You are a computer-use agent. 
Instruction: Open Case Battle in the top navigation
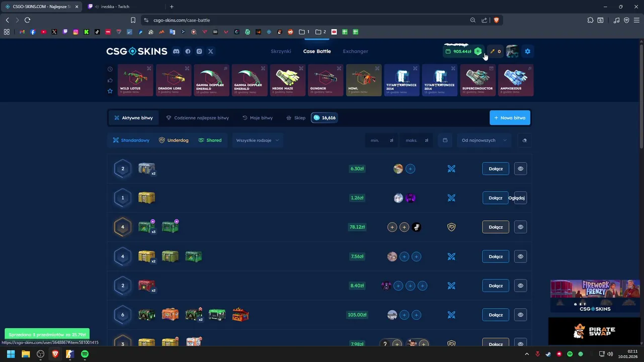(317, 51)
